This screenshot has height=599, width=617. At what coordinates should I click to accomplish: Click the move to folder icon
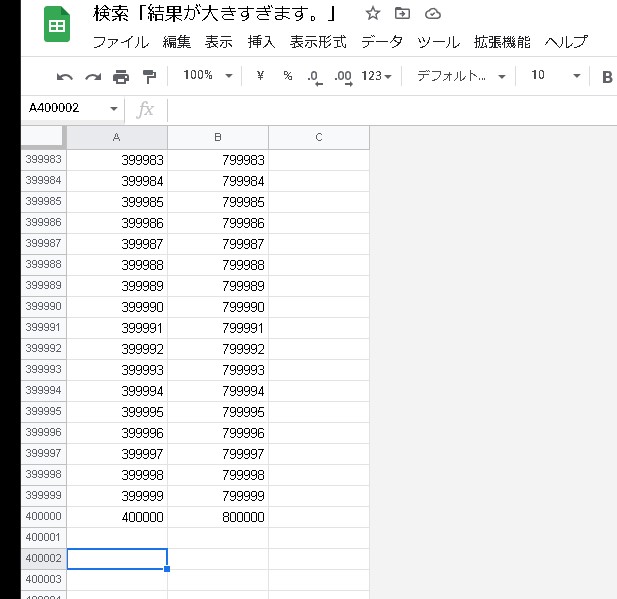coord(402,14)
